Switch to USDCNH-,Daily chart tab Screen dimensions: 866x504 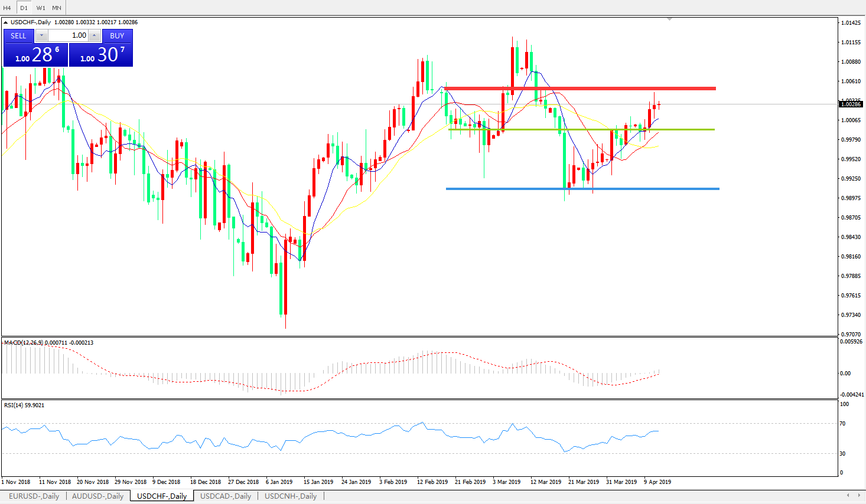point(290,496)
